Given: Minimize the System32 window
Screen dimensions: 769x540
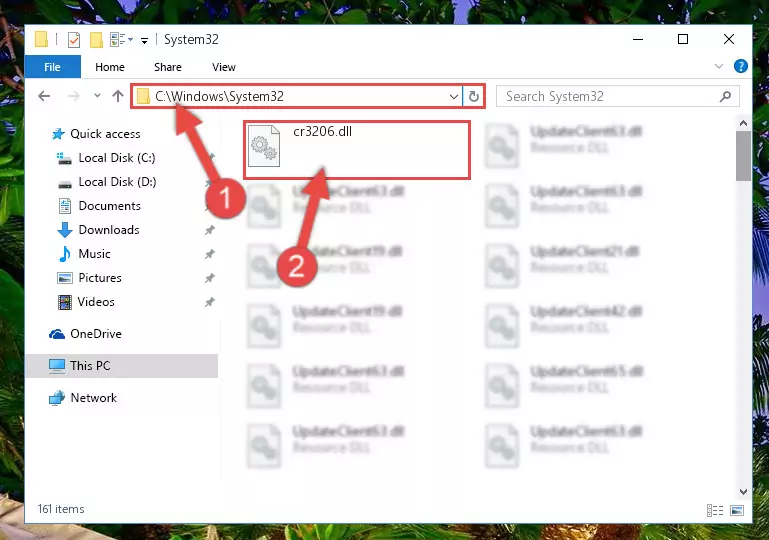Looking at the screenshot, I should click(638, 39).
